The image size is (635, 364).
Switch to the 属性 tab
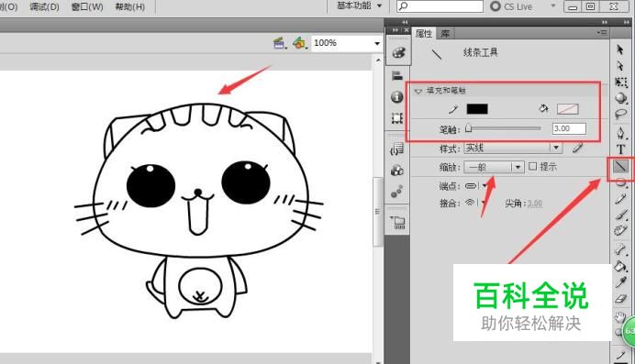(424, 34)
